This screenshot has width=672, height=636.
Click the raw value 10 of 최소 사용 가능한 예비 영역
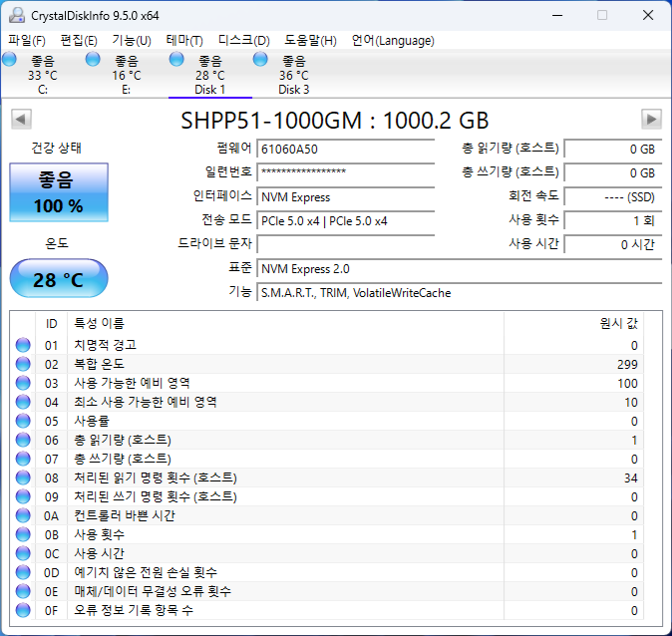pos(631,403)
